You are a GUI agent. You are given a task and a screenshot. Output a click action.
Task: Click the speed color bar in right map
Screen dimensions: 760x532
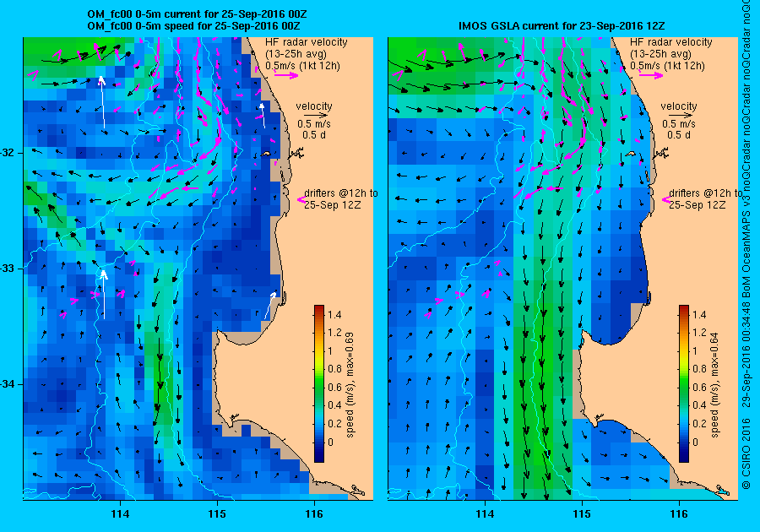(x=683, y=383)
